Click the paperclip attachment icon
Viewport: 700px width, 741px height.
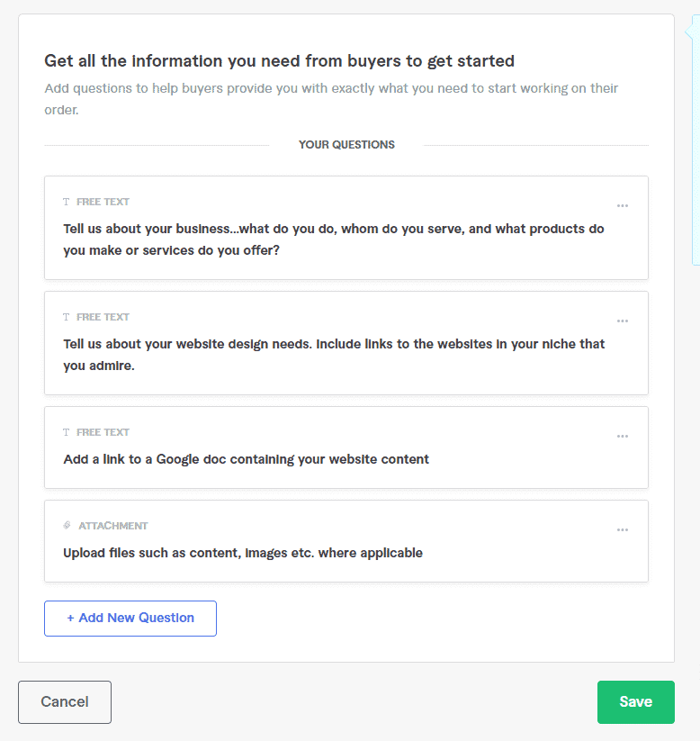[x=67, y=526]
